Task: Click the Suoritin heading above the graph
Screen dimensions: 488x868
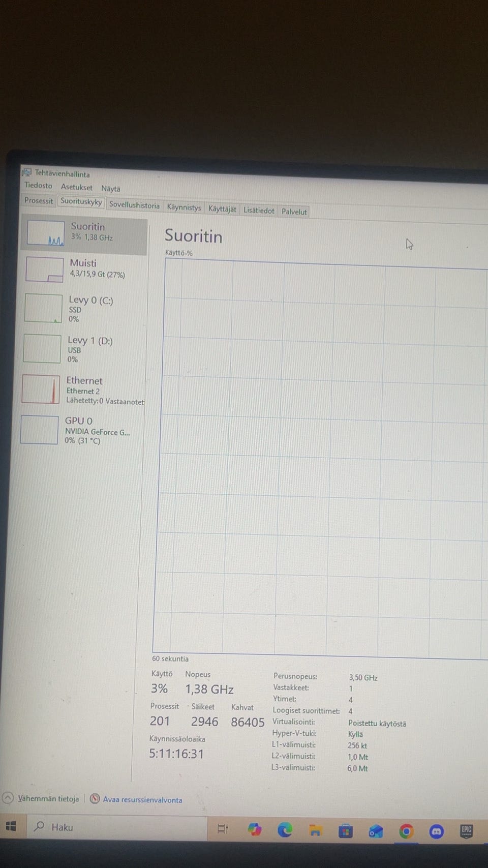Action: [x=193, y=236]
